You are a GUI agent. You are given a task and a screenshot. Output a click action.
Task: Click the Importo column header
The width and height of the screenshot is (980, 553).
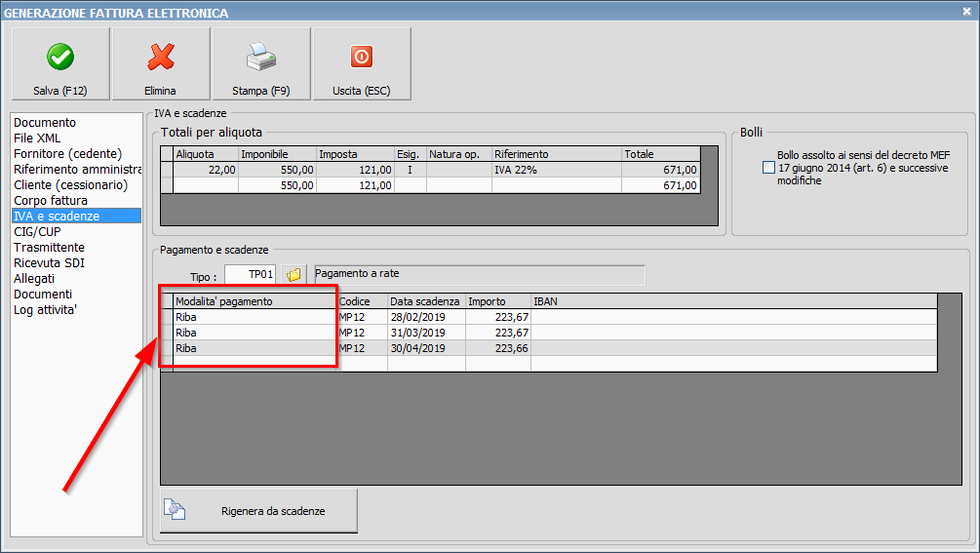coord(498,301)
